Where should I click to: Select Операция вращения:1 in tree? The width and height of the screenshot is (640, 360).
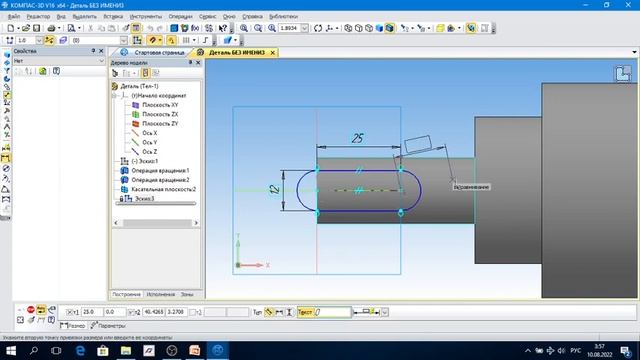click(x=160, y=171)
